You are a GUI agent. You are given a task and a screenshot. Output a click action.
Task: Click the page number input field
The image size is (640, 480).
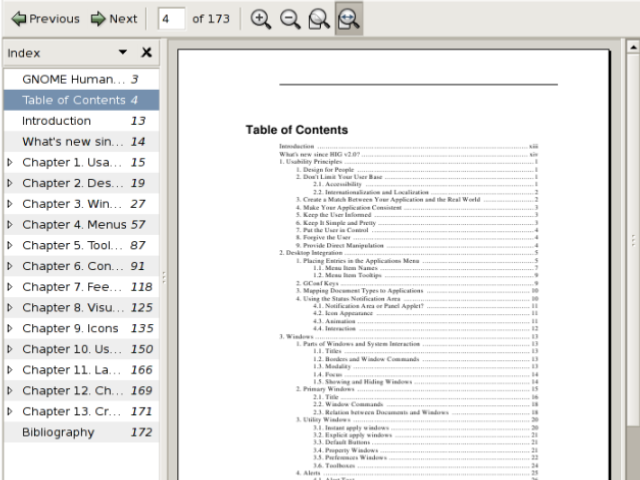click(171, 18)
